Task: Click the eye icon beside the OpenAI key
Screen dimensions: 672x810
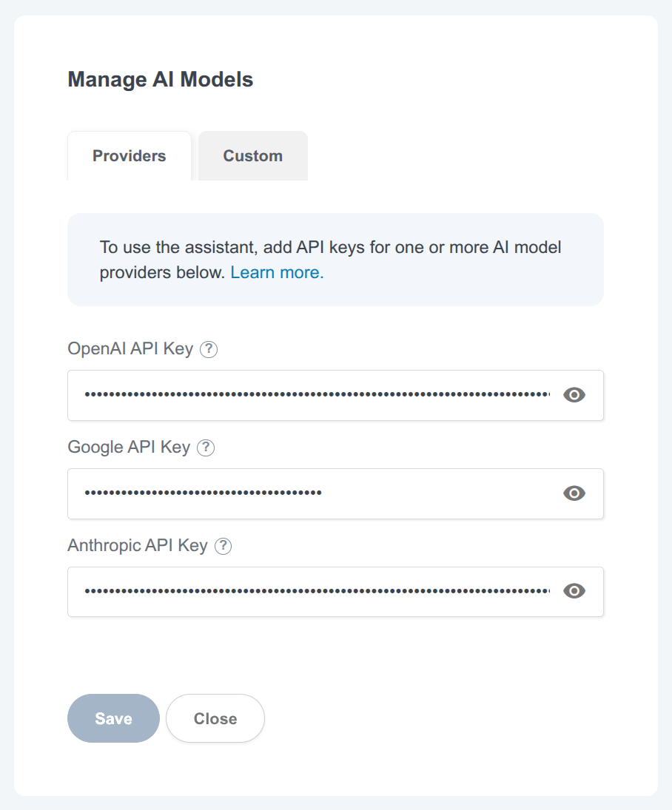Action: click(x=574, y=395)
